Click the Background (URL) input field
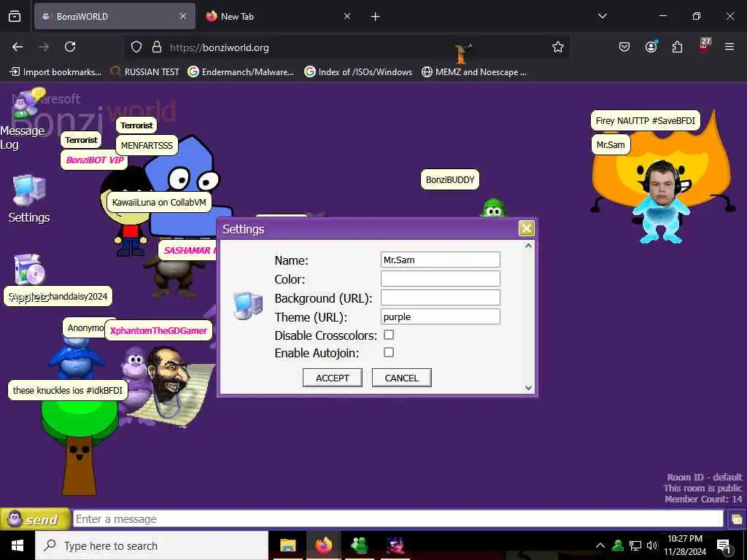Viewport: 747px width, 560px height. pyautogui.click(x=440, y=297)
